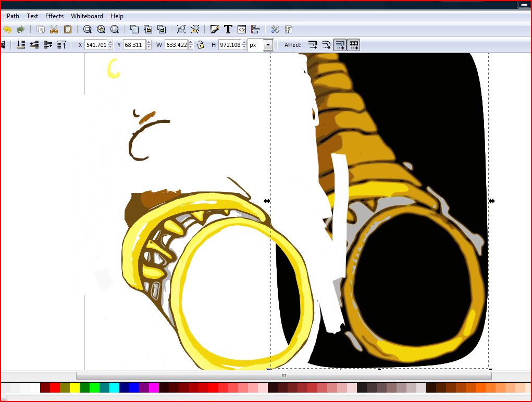Image resolution: width=532 pixels, height=402 pixels.
Task: Open the Fill and Stroke dialog icon
Action: pos(215,30)
